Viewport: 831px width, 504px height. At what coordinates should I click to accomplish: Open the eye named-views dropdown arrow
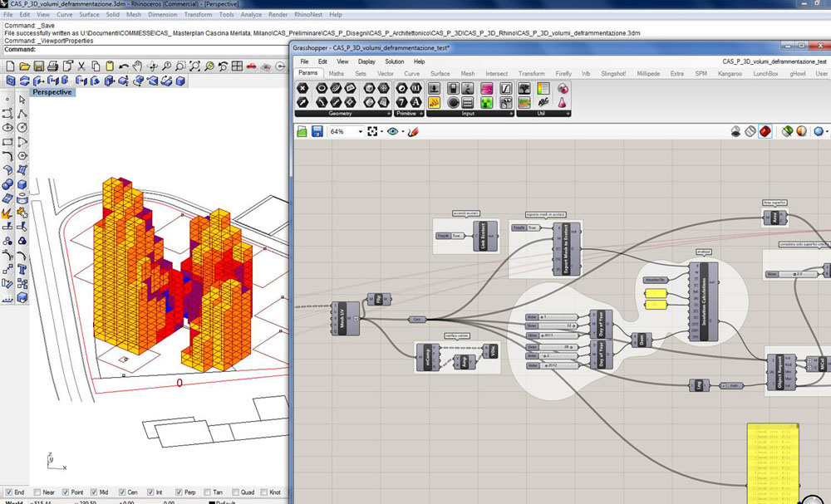(403, 132)
